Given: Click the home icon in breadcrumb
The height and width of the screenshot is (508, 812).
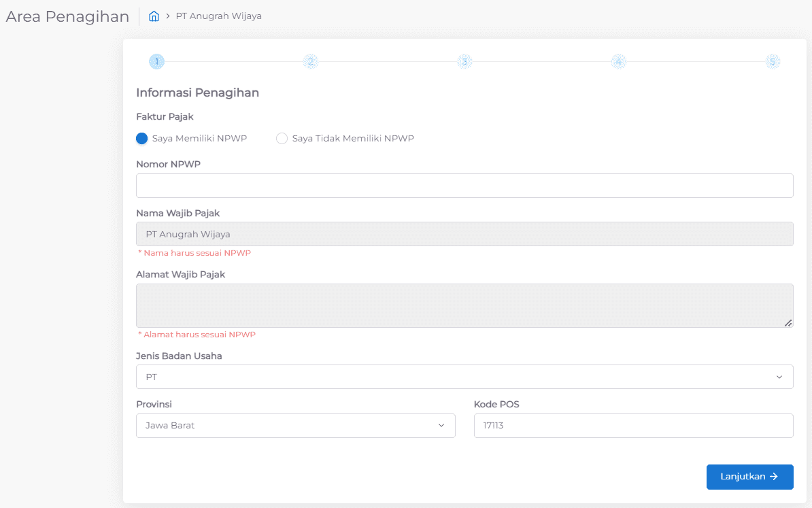Looking at the screenshot, I should 154,16.
